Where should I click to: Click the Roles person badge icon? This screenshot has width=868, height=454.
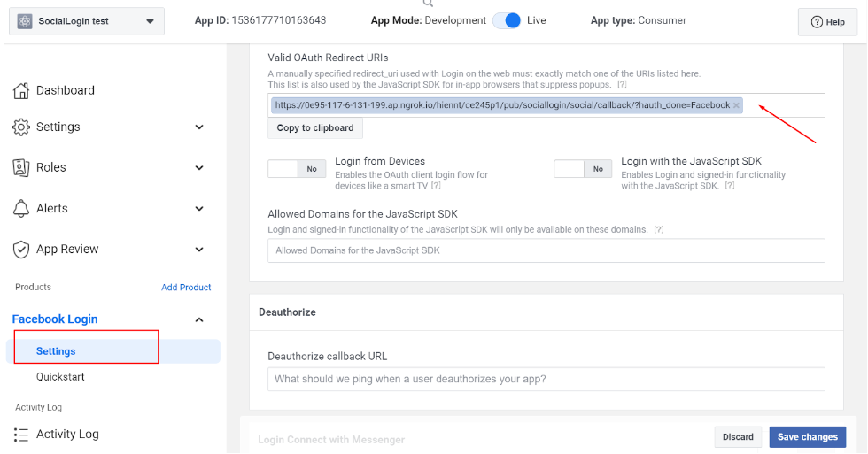point(21,167)
